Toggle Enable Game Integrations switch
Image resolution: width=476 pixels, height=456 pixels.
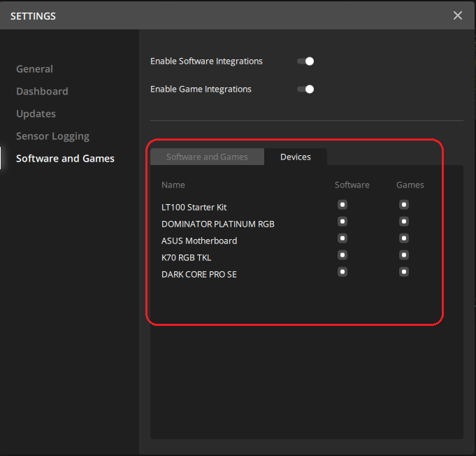click(305, 90)
